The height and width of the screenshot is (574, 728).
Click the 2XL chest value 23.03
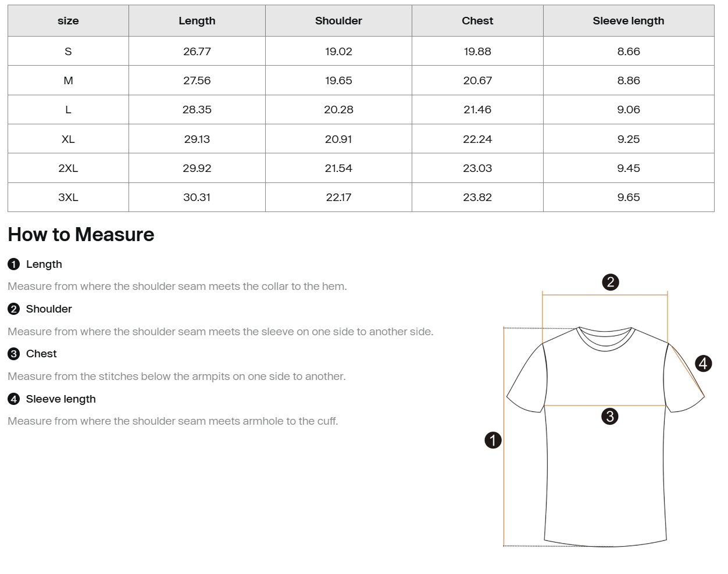(x=477, y=168)
